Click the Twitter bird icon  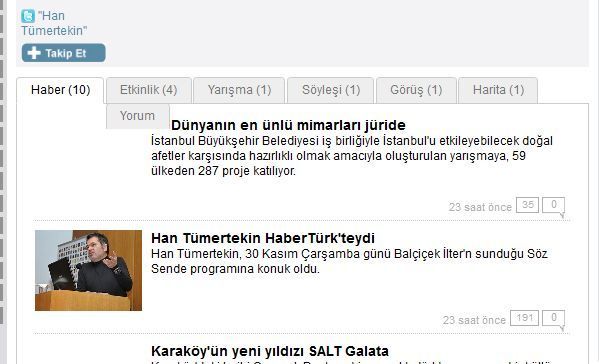click(x=28, y=16)
